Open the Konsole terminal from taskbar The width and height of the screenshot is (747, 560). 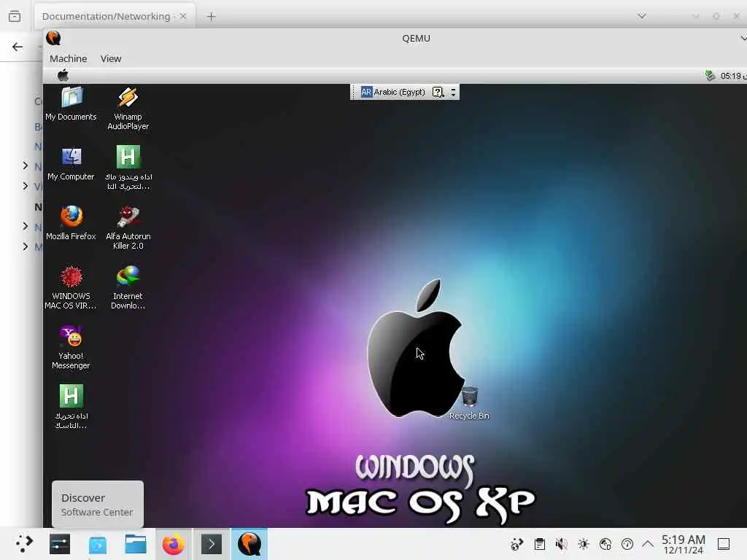tap(212, 544)
